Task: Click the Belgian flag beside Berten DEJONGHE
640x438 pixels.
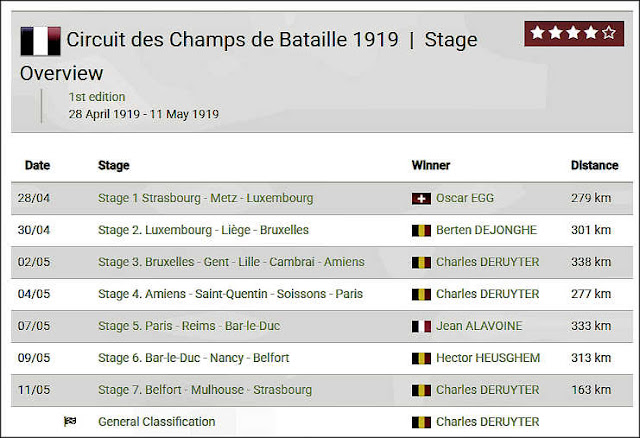Action: point(421,231)
